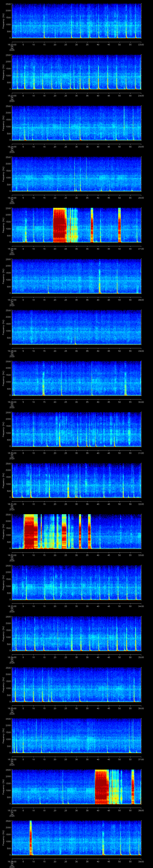Click the 16:26:00 start time label
Viewport: 153px width, 868px height.
[12, 249]
